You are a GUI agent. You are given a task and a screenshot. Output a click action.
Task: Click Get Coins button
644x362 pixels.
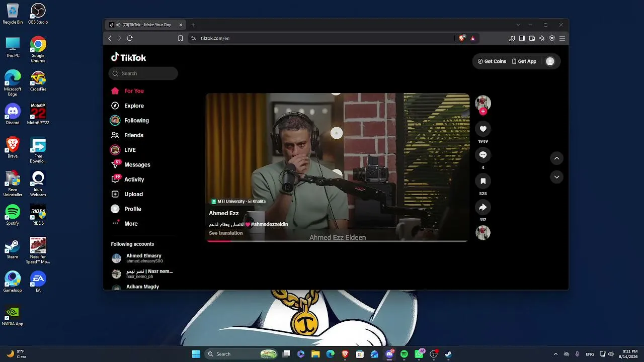(492, 61)
